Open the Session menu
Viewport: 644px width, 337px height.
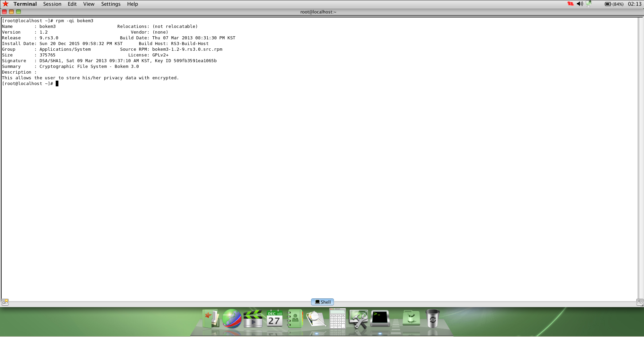[52, 4]
